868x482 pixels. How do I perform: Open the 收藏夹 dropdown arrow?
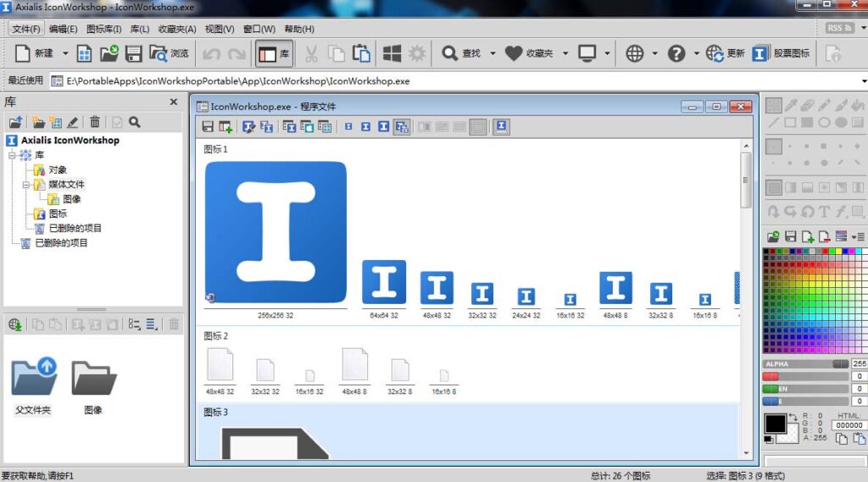tap(565, 53)
